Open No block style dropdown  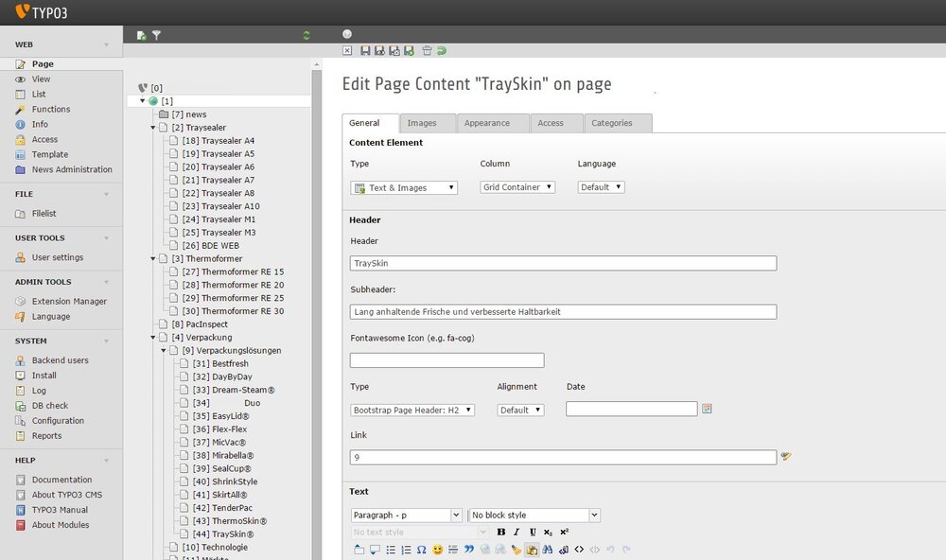click(534, 515)
